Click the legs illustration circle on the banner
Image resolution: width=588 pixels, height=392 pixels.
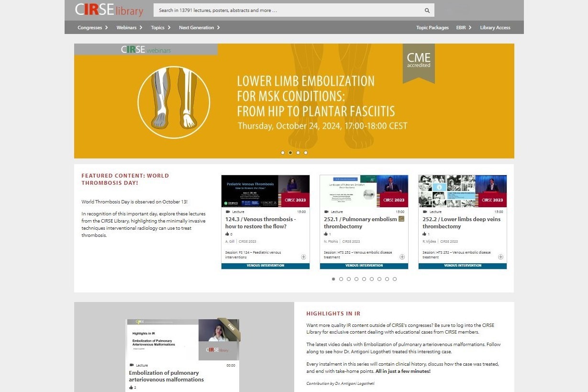(174, 102)
